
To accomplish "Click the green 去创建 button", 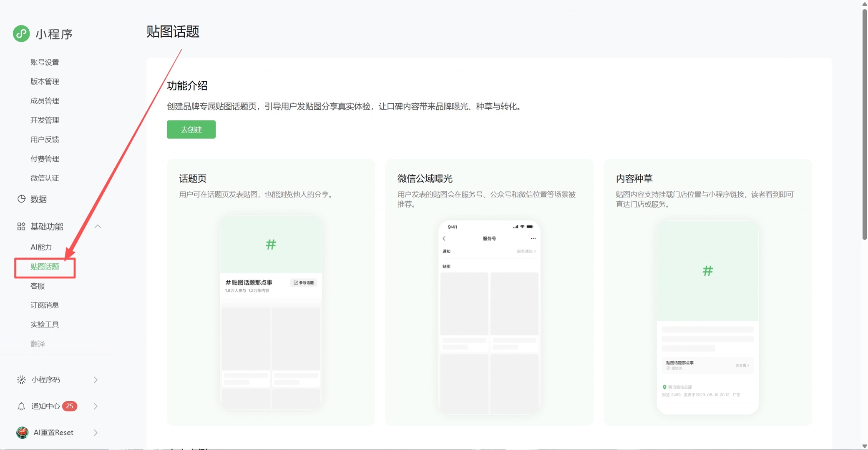I will click(x=191, y=130).
